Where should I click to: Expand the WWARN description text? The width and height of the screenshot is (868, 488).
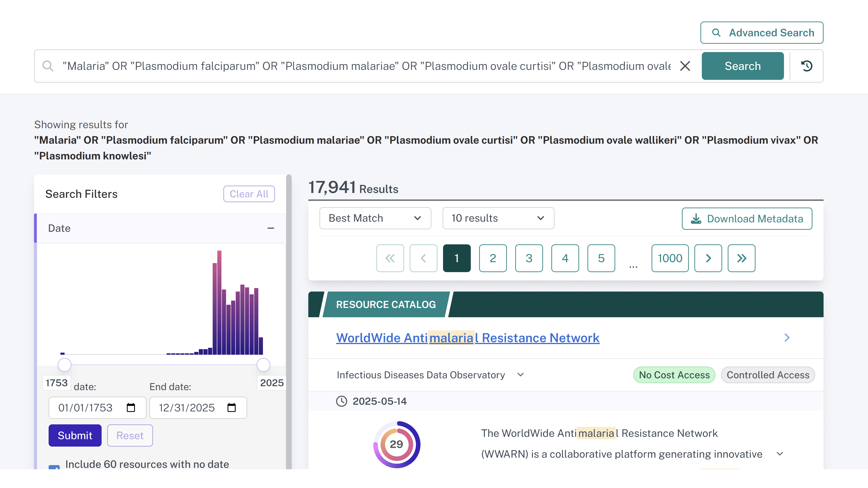[x=779, y=454]
